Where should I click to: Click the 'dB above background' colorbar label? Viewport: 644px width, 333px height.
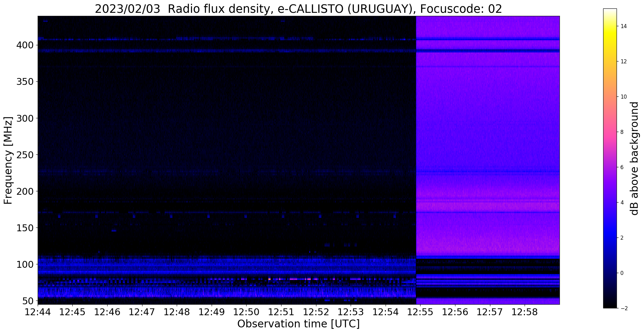(x=634, y=159)
